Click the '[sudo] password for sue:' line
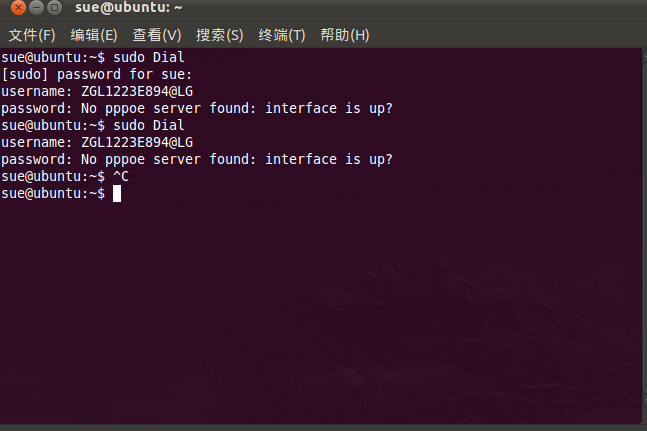 97,75
